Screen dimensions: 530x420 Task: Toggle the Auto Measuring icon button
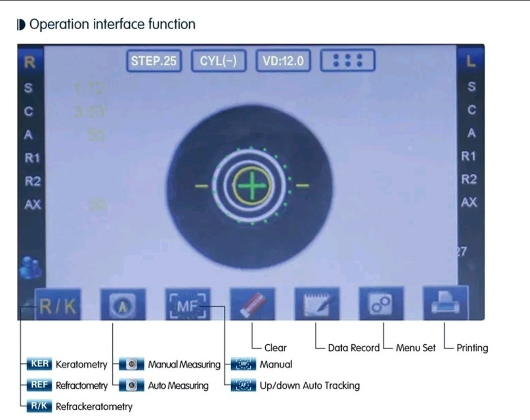tap(122, 305)
